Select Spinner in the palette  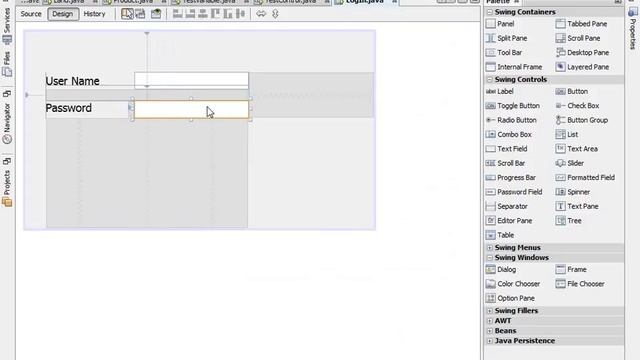[x=573, y=192]
